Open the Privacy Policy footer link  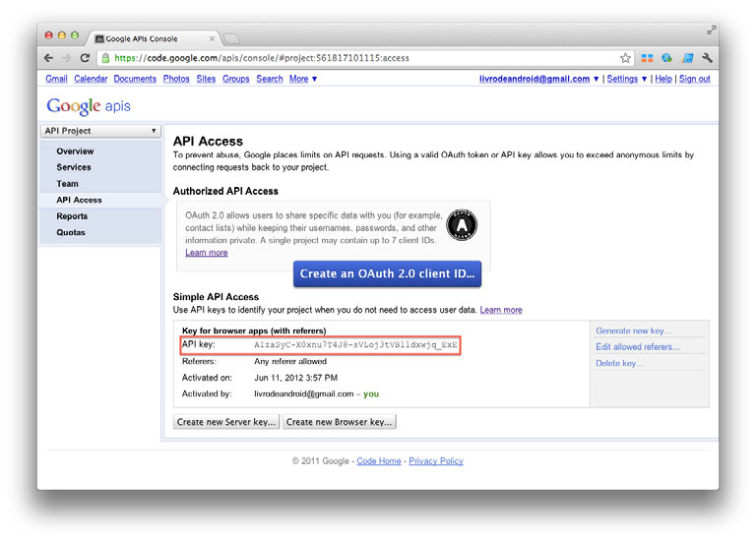coord(436,461)
